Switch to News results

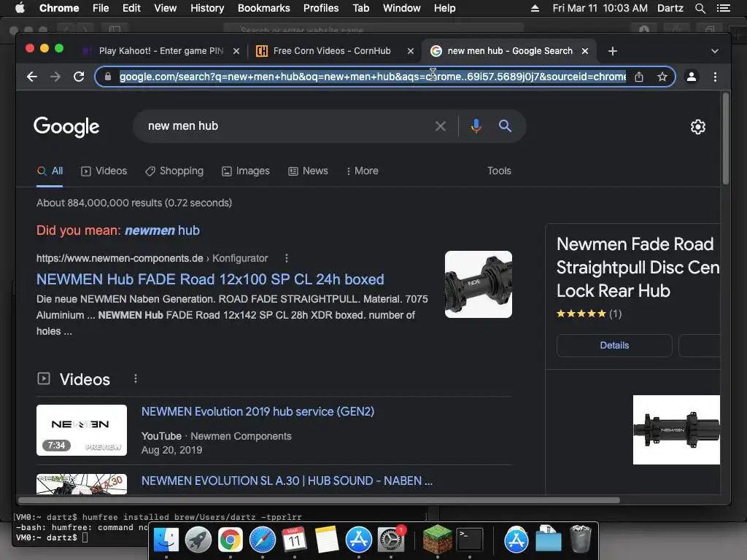click(x=309, y=171)
